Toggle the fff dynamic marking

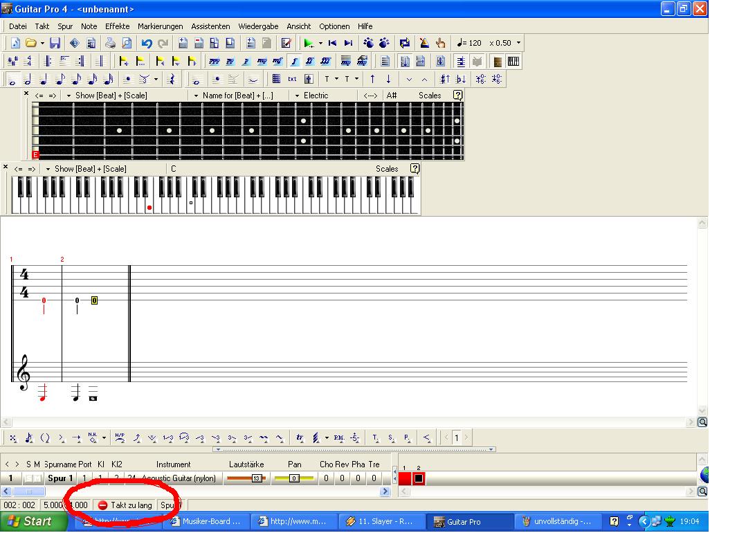(325, 61)
